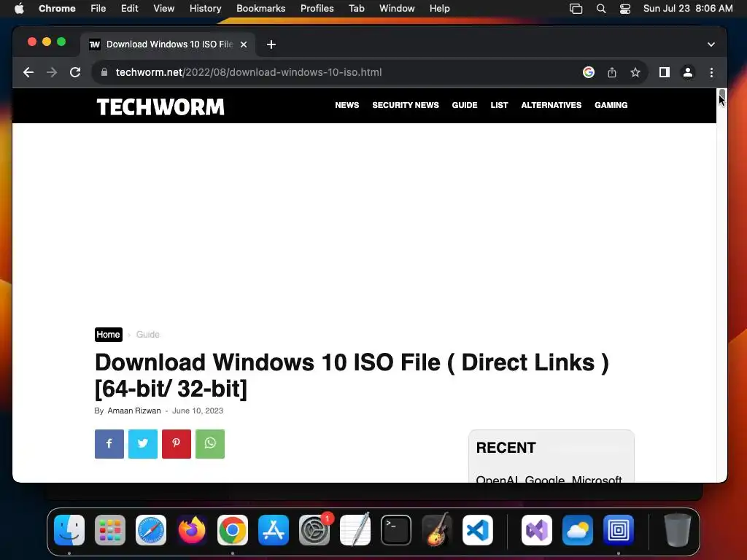Viewport: 747px width, 560px height.
Task: Open Terminal from the Dock
Action: click(x=396, y=530)
